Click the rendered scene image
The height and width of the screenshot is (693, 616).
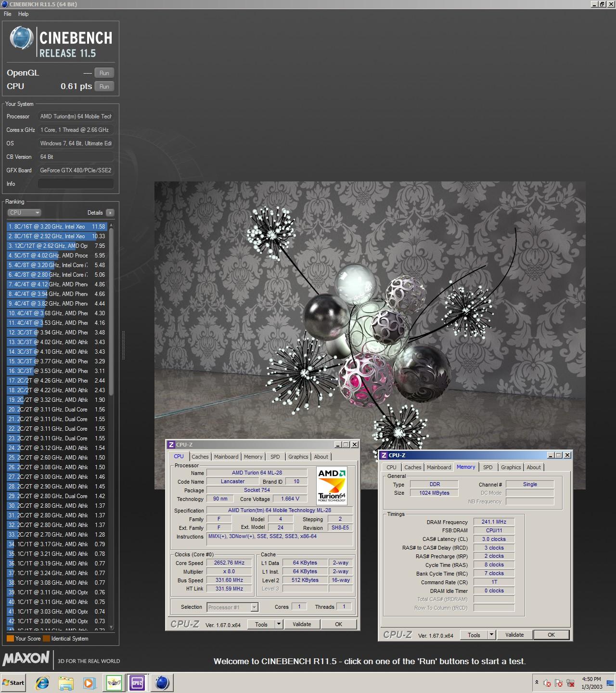(370, 335)
